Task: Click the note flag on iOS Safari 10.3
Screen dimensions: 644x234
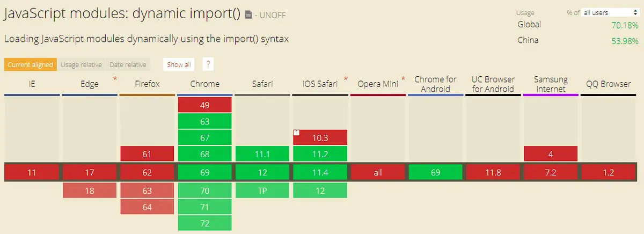Action: tap(296, 133)
